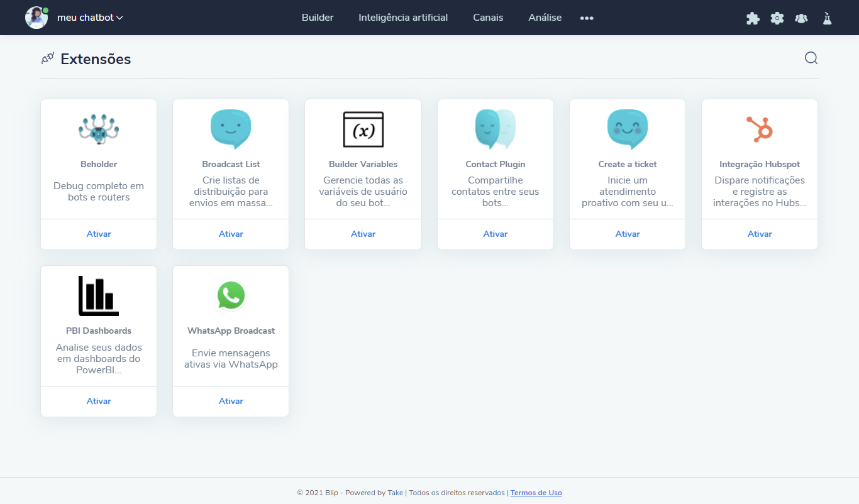Image resolution: width=859 pixels, height=504 pixels.
Task: Activate the PBI Dashboards extension
Action: [99, 401]
